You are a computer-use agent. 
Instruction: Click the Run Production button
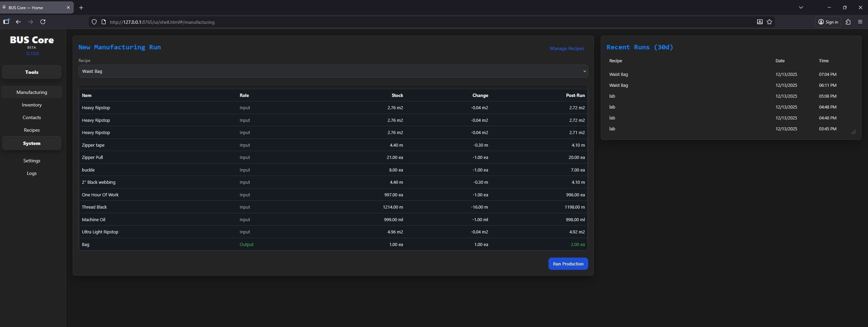click(568, 263)
